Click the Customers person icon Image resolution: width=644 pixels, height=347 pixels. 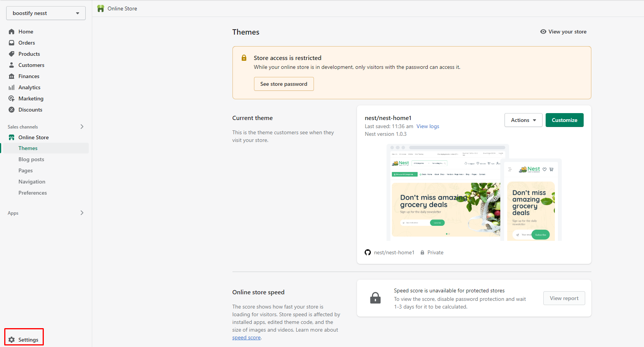coord(12,65)
